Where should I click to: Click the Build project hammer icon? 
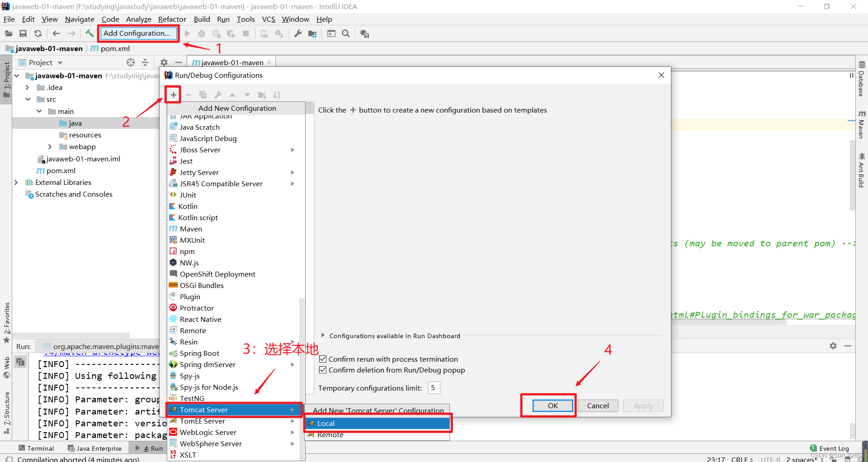point(90,33)
